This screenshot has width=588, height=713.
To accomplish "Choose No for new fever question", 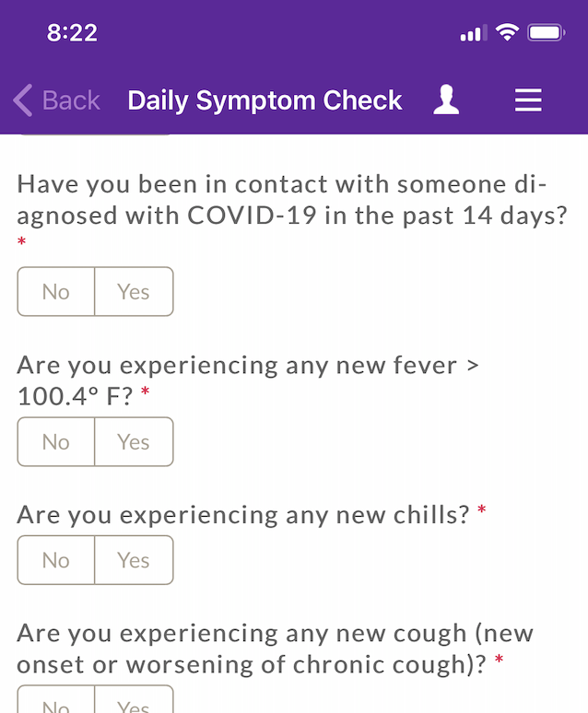I will (56, 441).
